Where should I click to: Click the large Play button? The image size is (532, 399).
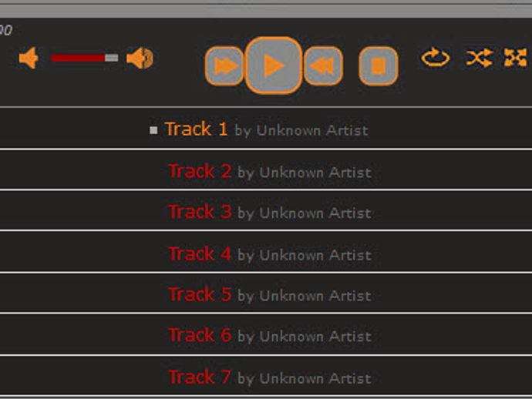coord(274,65)
